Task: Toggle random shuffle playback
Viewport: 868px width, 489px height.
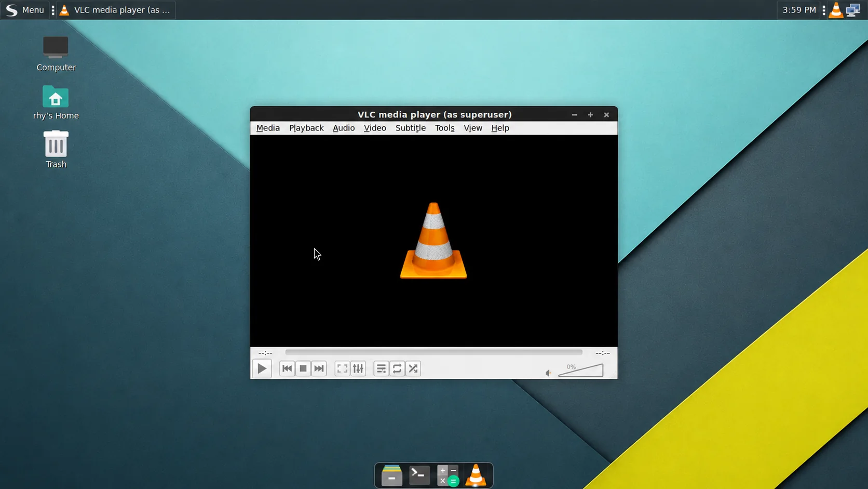Action: point(413,368)
